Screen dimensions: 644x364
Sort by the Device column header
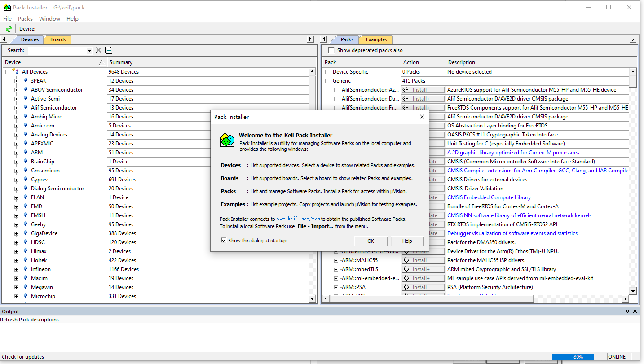click(54, 62)
